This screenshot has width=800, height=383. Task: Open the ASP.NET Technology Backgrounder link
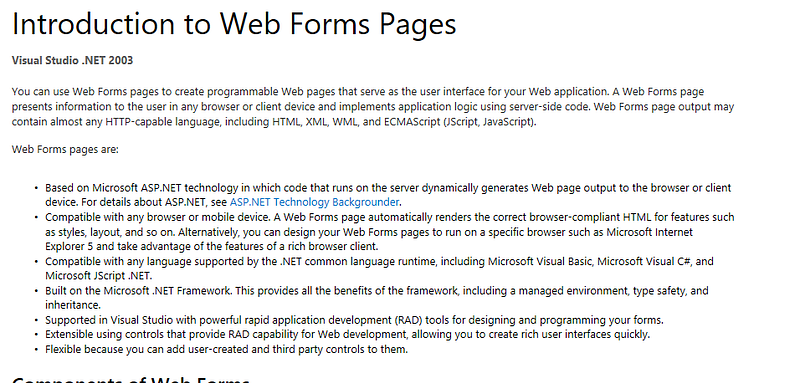314,202
